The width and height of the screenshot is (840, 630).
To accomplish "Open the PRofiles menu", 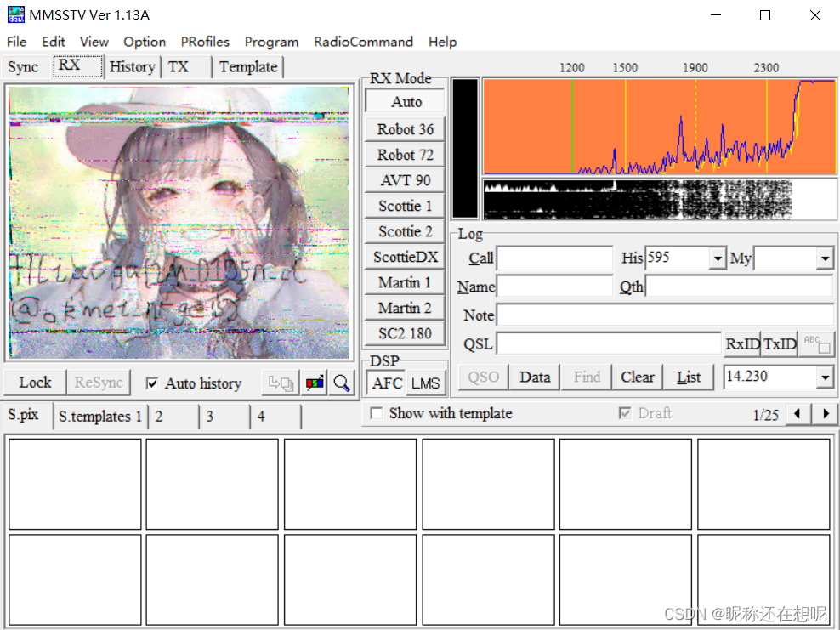I will (205, 42).
